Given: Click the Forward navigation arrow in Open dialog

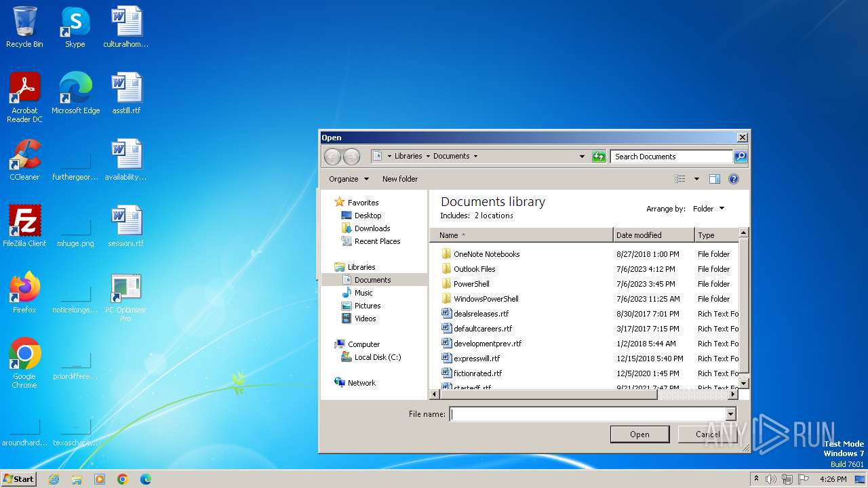Looking at the screenshot, I should 351,157.
